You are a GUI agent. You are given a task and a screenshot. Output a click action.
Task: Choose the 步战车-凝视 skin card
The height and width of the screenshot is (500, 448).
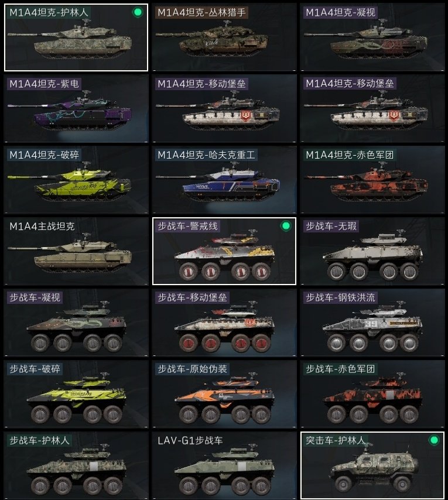pos(76,323)
